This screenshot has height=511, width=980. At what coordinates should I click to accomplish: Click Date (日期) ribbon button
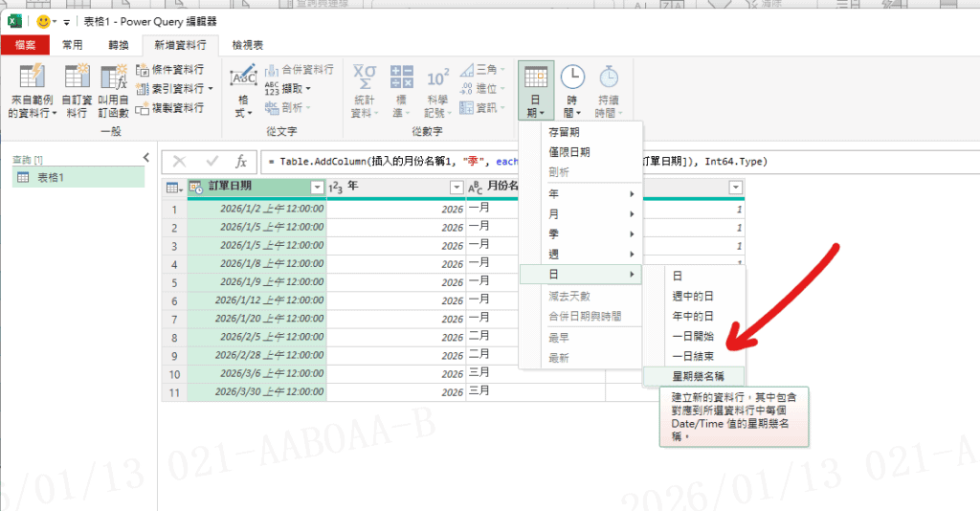coord(536,91)
